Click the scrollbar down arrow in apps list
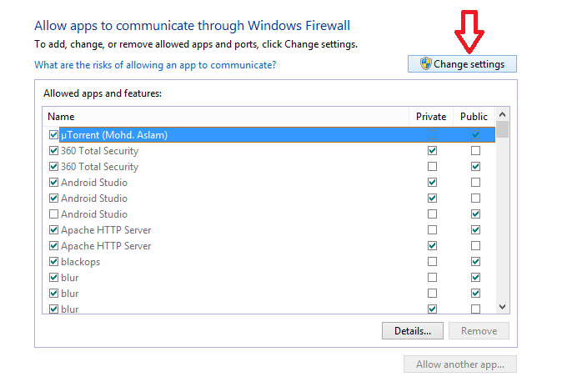This screenshot has height=392, width=567. point(502,308)
